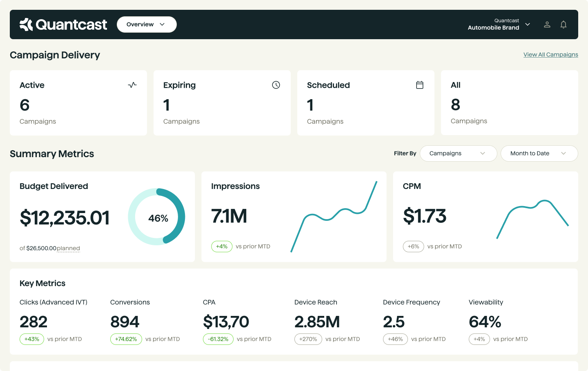Open the user profile icon

[x=547, y=24]
